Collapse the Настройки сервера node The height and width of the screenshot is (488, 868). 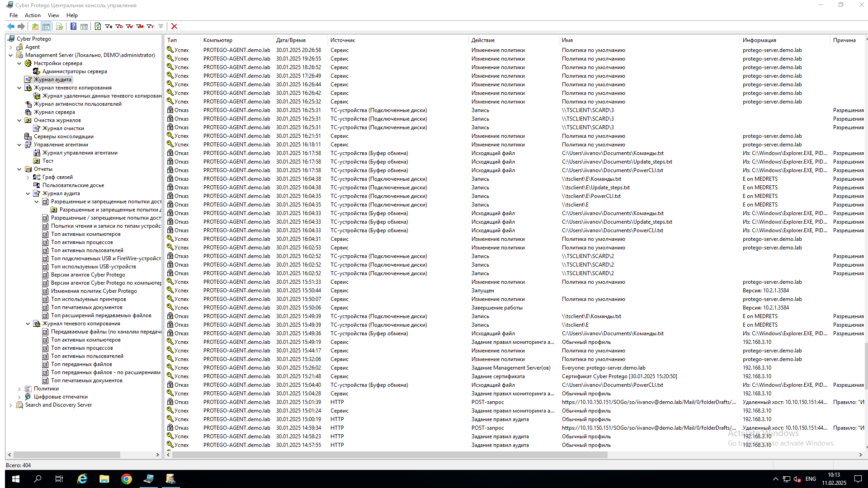coord(19,63)
